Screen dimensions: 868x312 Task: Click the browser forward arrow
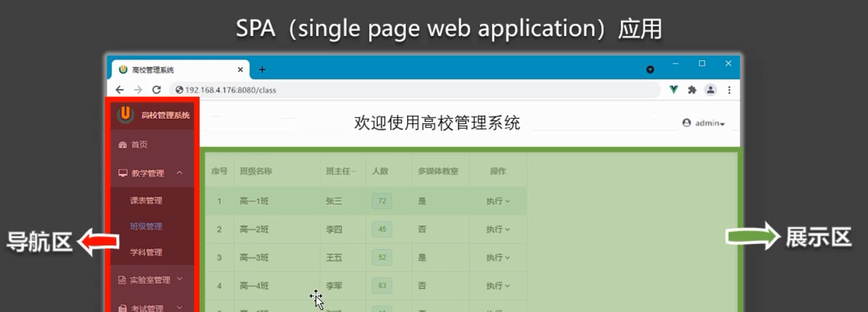[138, 90]
